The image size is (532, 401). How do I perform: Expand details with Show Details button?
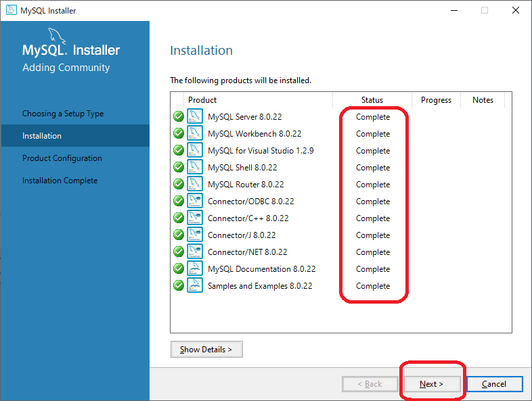click(206, 349)
